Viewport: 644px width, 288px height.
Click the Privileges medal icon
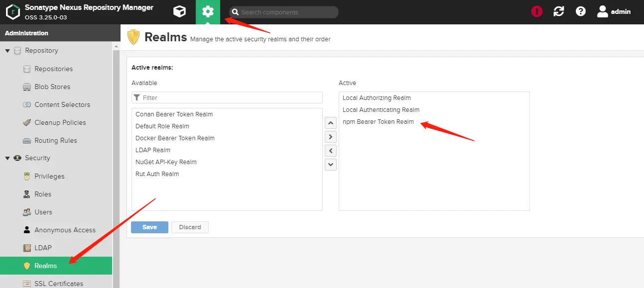tap(27, 176)
